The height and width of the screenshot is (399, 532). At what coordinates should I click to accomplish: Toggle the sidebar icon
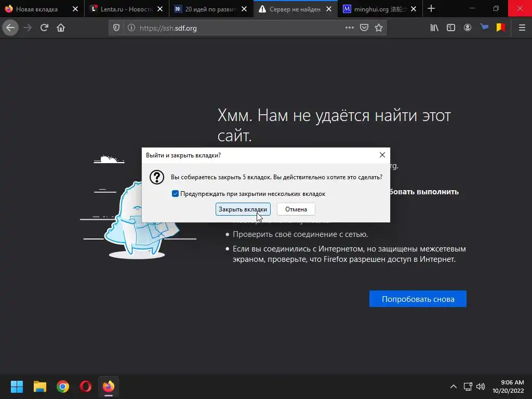451,28
